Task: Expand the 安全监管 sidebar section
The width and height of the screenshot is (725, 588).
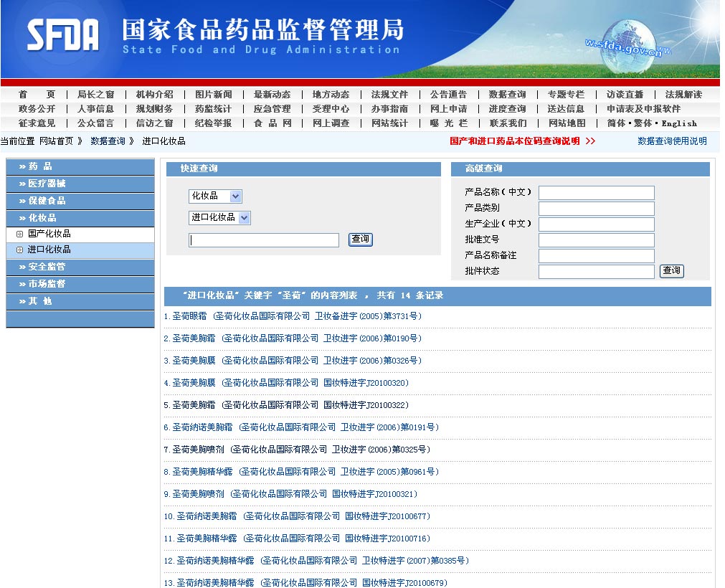Action: point(80,267)
